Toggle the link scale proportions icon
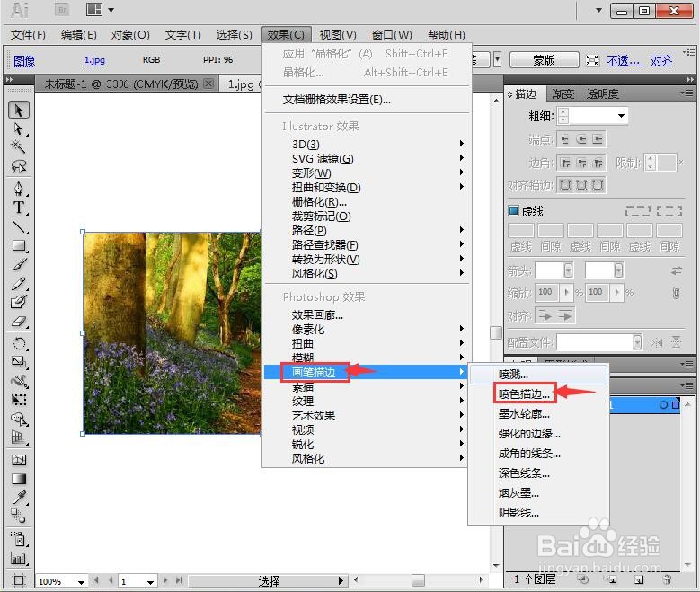The image size is (700, 592). point(676,293)
